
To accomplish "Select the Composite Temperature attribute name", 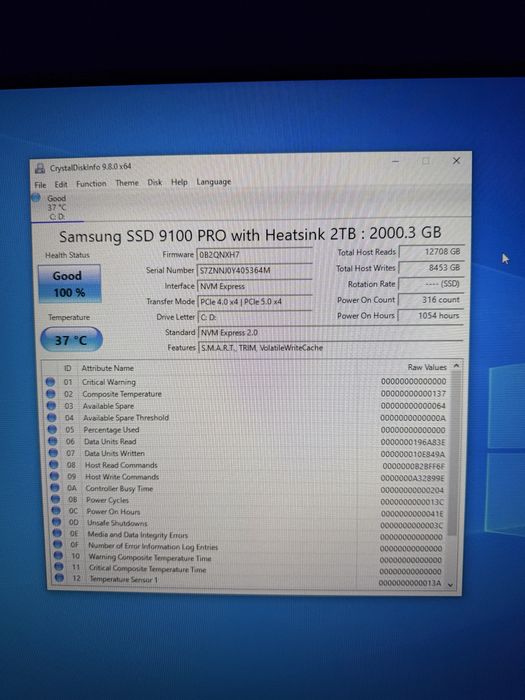I will [x=122, y=394].
